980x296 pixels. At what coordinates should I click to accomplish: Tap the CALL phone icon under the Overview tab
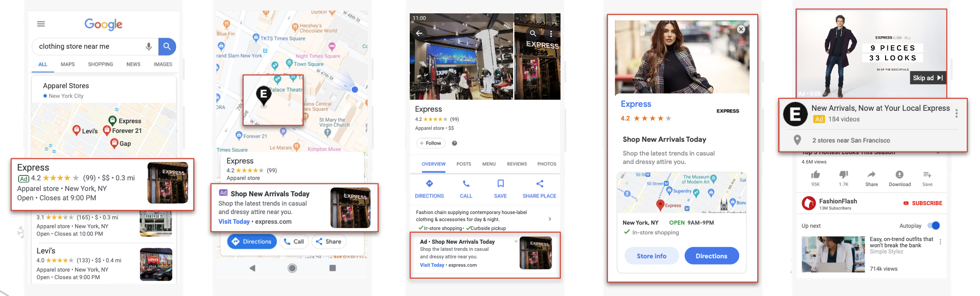click(466, 183)
